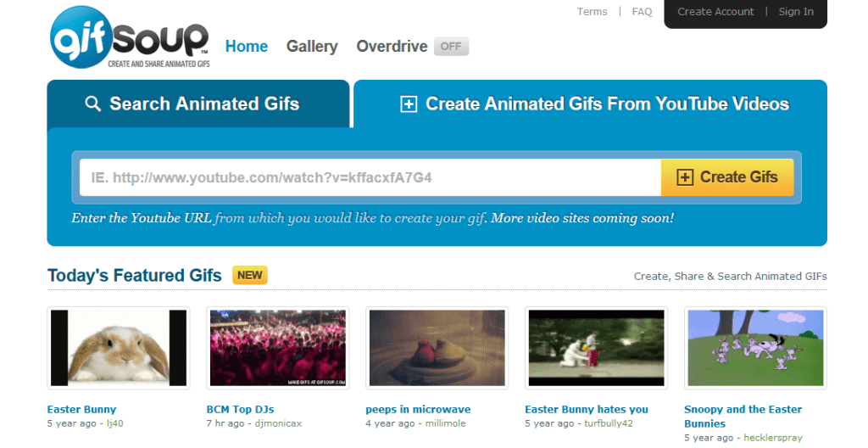868x448 pixels.
Task: Click the Easter Bunny title link
Action: point(81,410)
